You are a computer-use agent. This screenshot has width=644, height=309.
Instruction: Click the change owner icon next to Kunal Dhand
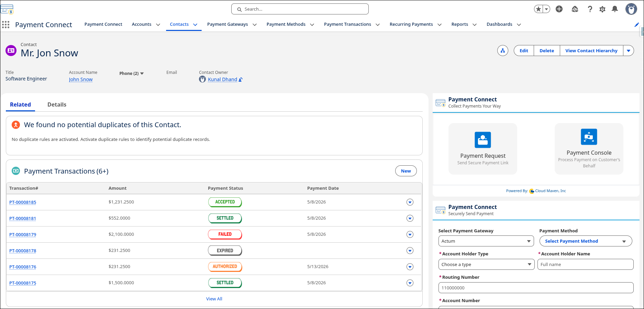pos(241,80)
